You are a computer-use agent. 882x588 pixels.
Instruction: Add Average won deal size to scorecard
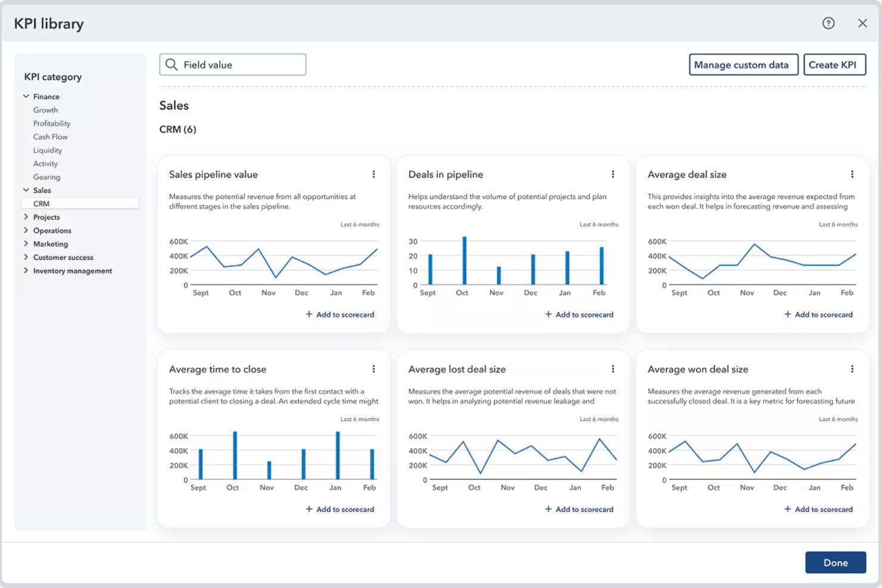click(818, 509)
